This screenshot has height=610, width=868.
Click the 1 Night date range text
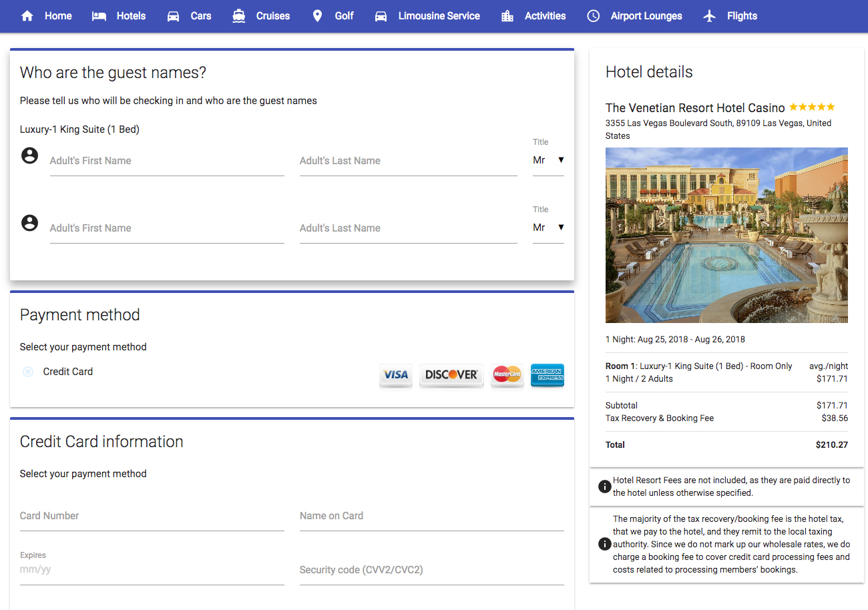point(675,339)
